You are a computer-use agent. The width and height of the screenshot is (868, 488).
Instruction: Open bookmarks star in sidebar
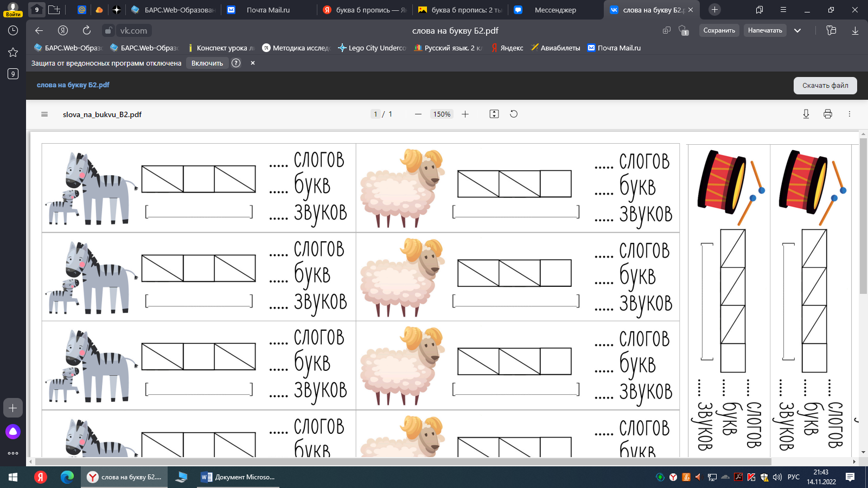[x=13, y=52]
